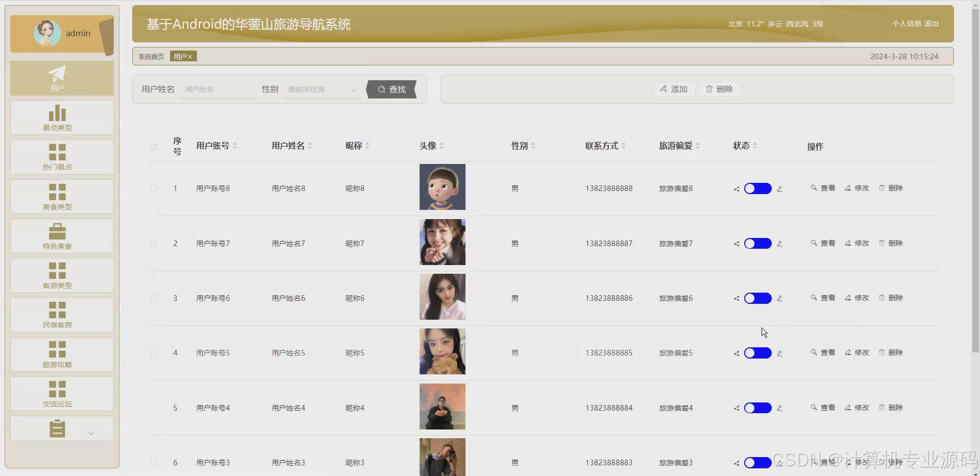Click the 查找 search button
The width and height of the screenshot is (980, 476).
(391, 89)
